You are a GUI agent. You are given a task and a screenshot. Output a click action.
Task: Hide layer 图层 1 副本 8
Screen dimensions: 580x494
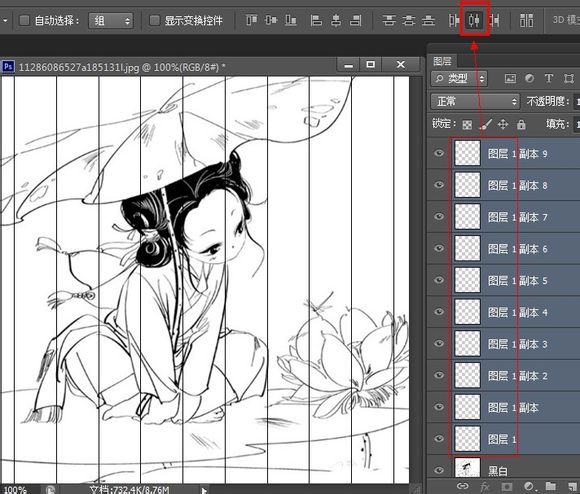pyautogui.click(x=439, y=185)
